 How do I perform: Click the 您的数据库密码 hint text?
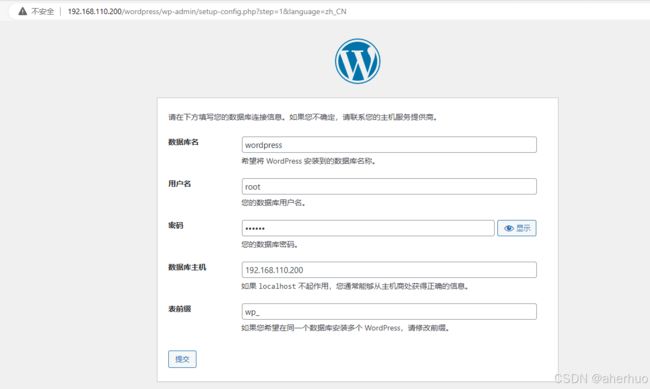(270, 244)
